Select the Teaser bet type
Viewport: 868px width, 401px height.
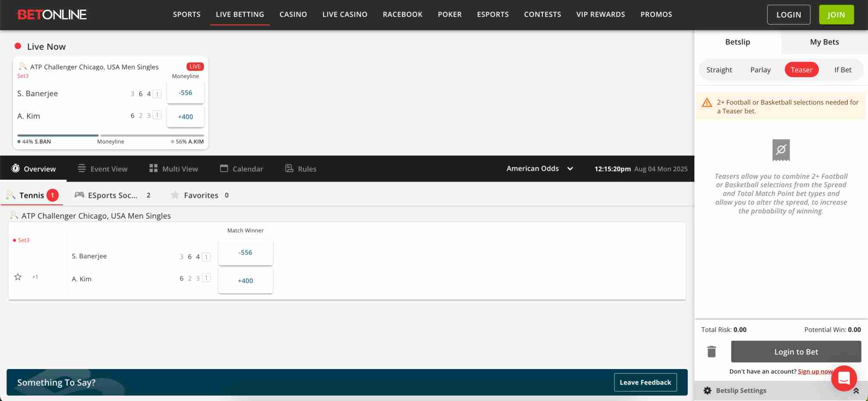point(802,70)
